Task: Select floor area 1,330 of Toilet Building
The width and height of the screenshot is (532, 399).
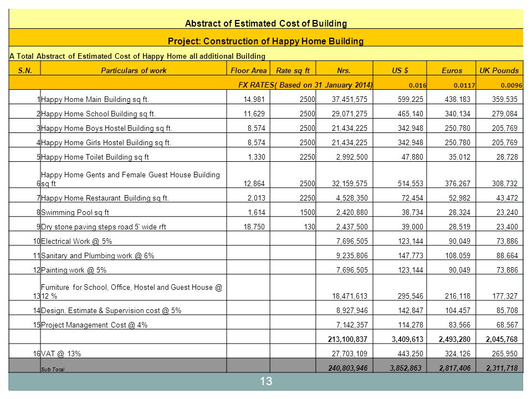Action: click(x=256, y=157)
